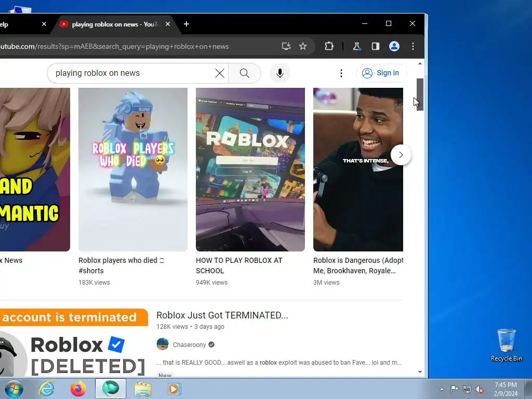Open the Extensions puzzle icon
The height and width of the screenshot is (399, 532).
pyautogui.click(x=329, y=46)
